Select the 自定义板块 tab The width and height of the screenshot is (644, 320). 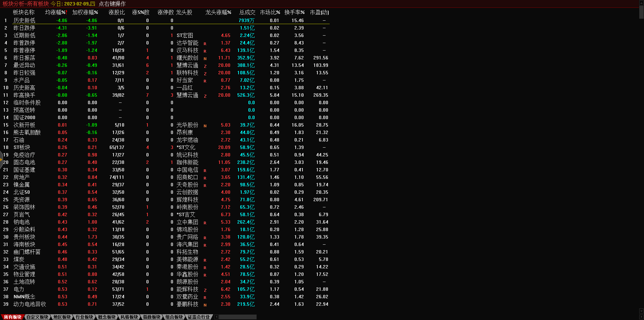[x=37, y=317]
